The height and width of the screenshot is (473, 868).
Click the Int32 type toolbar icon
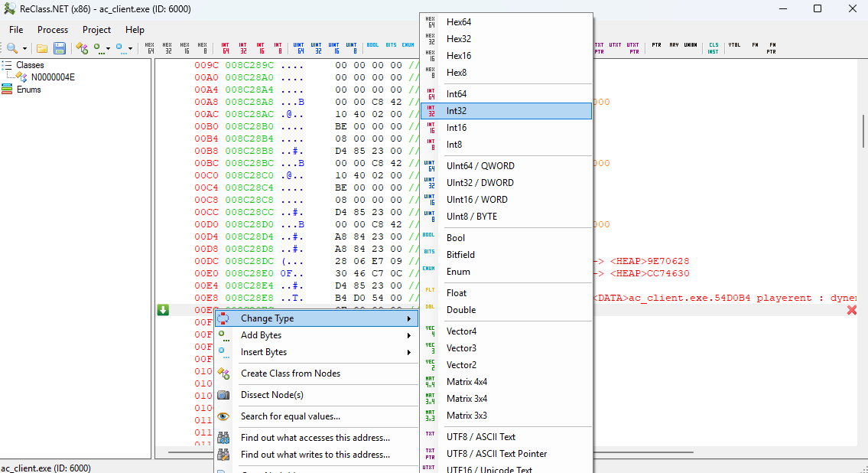243,48
